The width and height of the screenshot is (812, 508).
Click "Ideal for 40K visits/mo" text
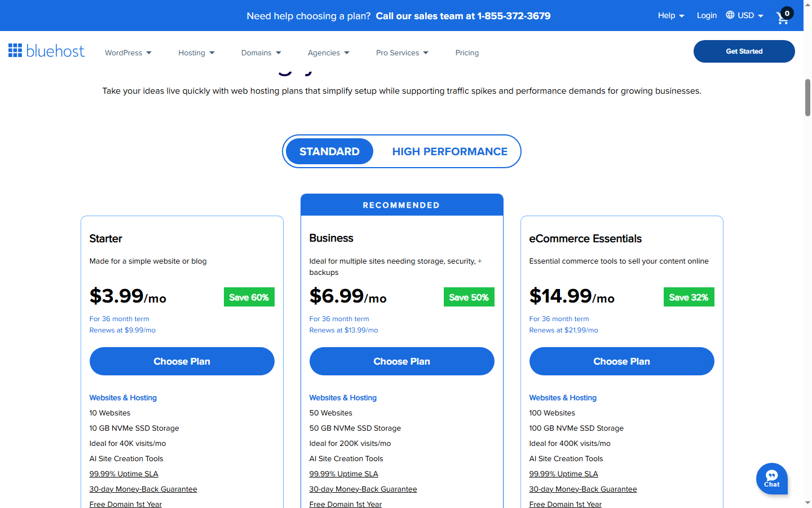click(127, 444)
